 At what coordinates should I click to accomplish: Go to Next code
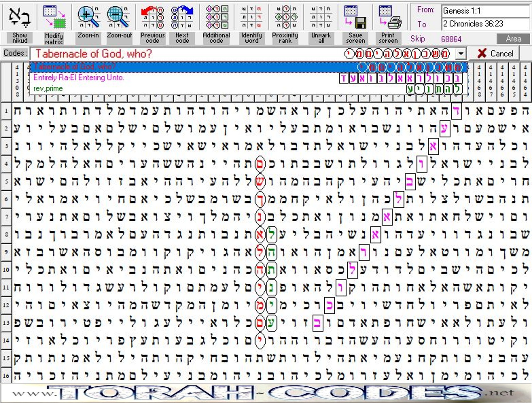pyautogui.click(x=182, y=17)
